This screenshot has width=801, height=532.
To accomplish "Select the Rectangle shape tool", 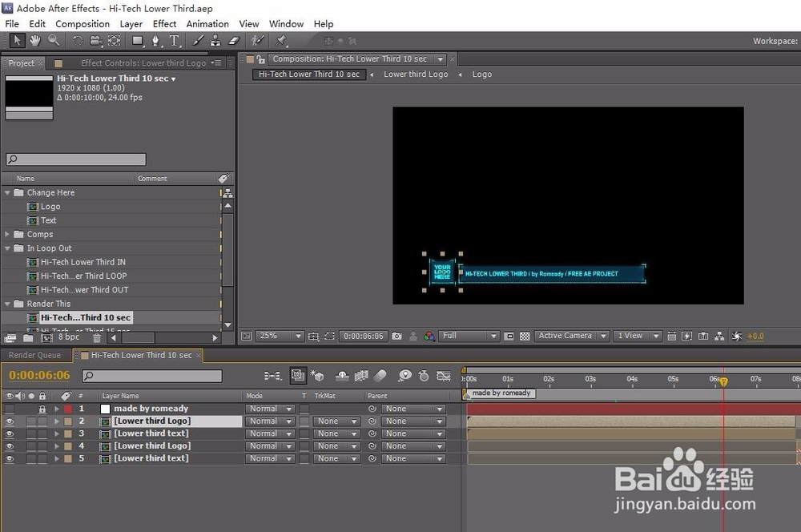I will click(x=138, y=40).
